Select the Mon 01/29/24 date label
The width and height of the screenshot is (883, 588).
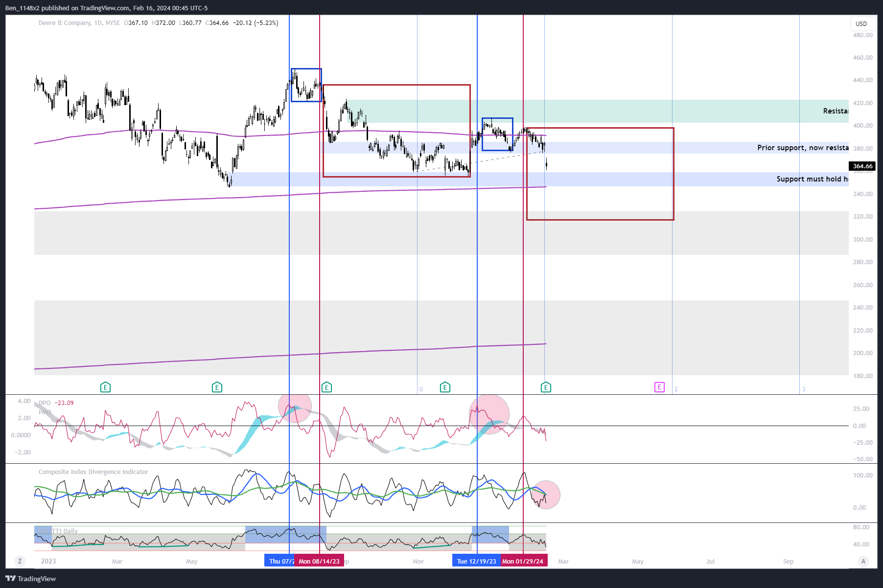(x=523, y=561)
